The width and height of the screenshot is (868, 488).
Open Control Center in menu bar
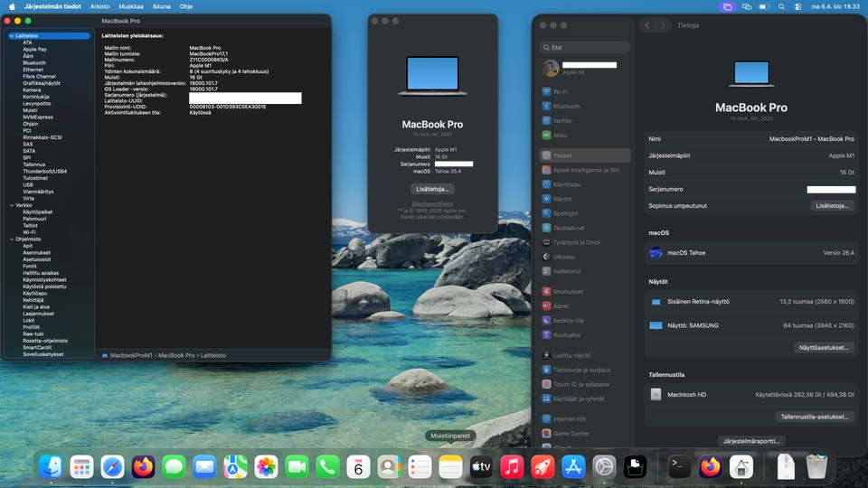coord(797,6)
